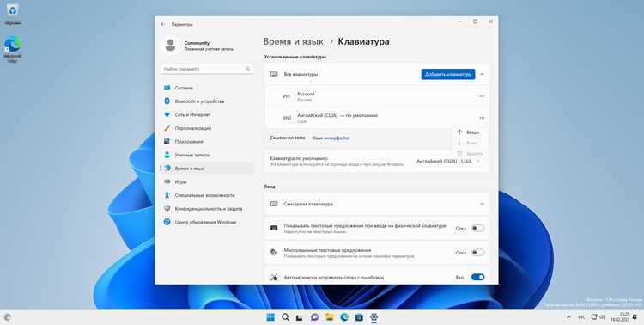
Task: Open File Explorer from taskbar
Action: pos(330,316)
